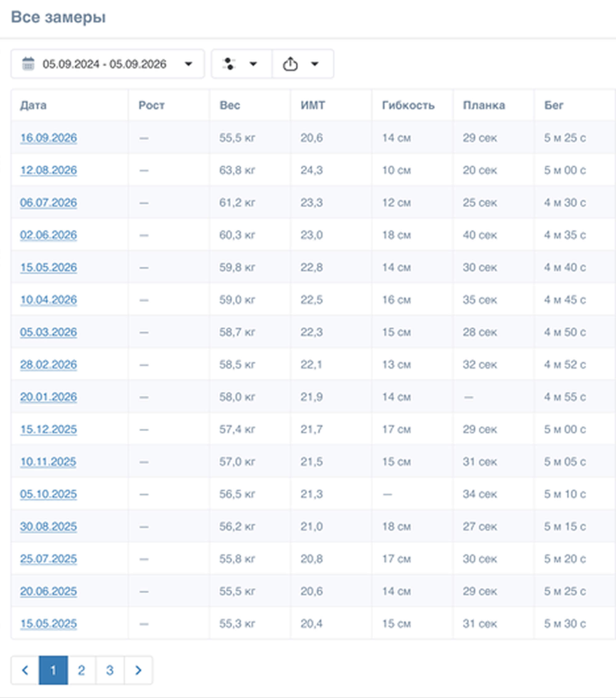This screenshot has width=616, height=698.
Task: Open the measurement dated 06.07.2026
Action: [x=48, y=202]
